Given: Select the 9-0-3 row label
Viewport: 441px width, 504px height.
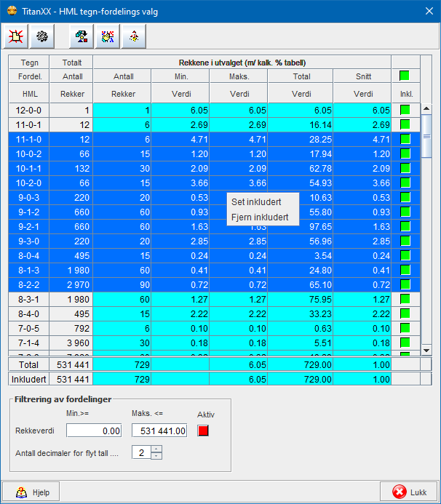Looking at the screenshot, I should click(x=28, y=197).
